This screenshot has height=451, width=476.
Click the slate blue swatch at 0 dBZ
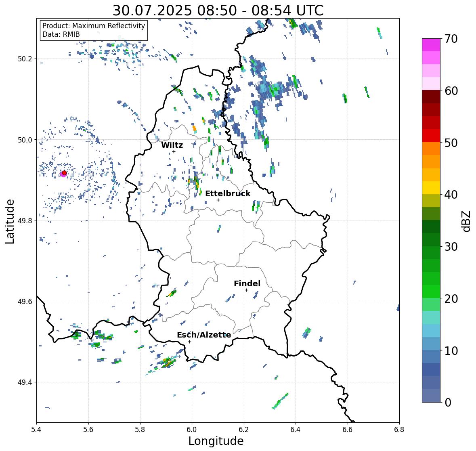431,396
